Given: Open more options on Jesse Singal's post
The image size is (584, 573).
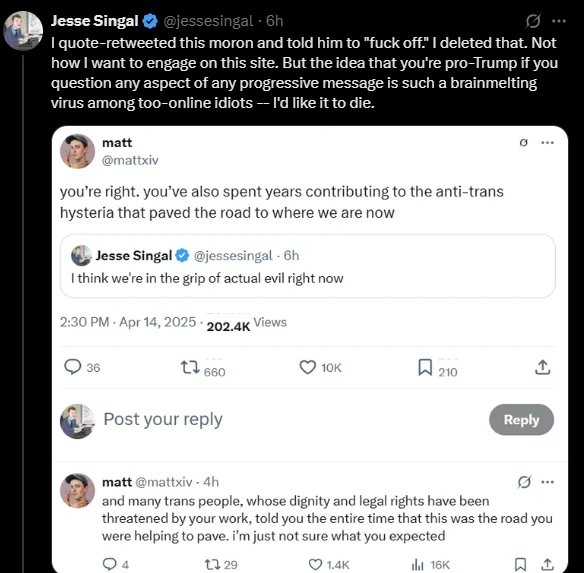Looking at the screenshot, I should [559, 21].
